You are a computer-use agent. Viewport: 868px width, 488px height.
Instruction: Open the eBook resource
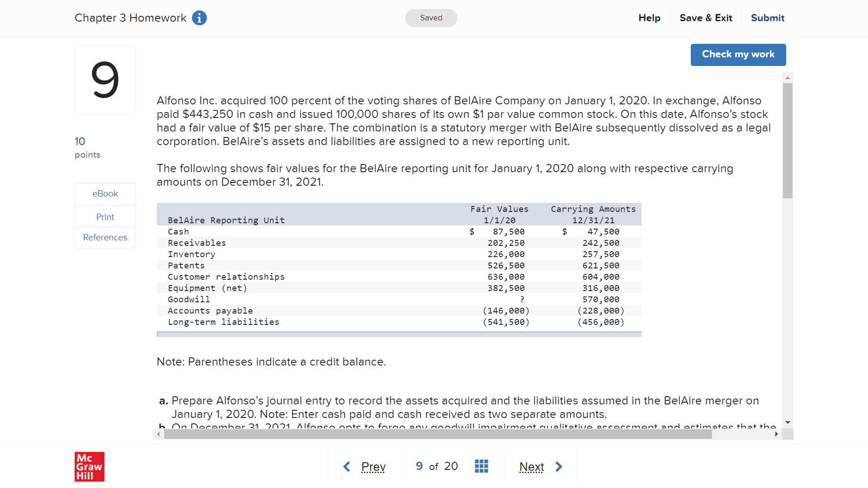click(x=105, y=194)
